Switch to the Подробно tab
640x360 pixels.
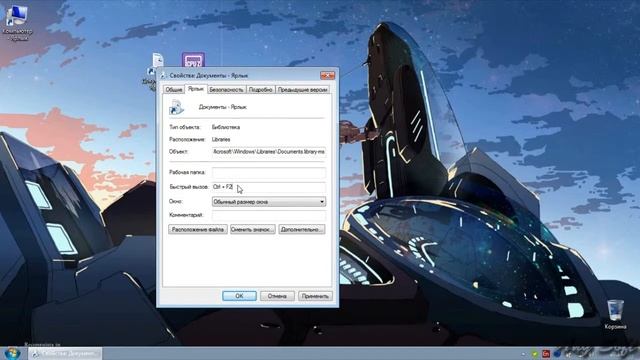260,89
